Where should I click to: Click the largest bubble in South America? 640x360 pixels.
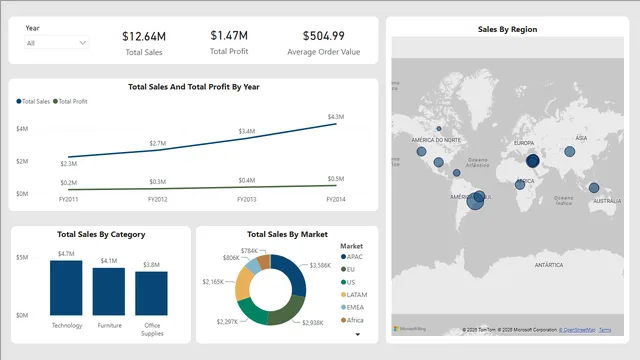point(475,201)
